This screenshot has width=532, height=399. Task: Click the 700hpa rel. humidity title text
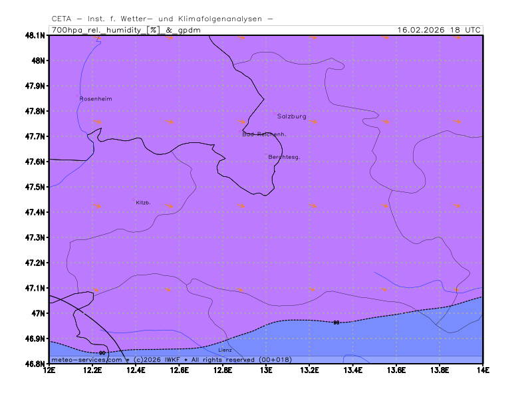126,30
